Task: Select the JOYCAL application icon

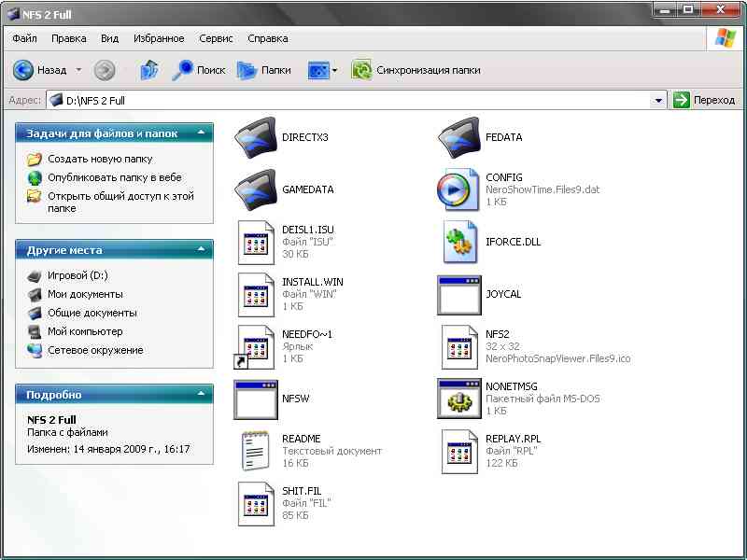Action: 459,295
